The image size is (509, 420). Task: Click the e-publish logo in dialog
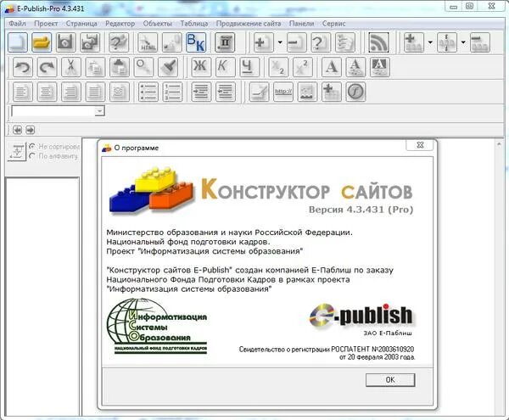pyautogui.click(x=361, y=316)
